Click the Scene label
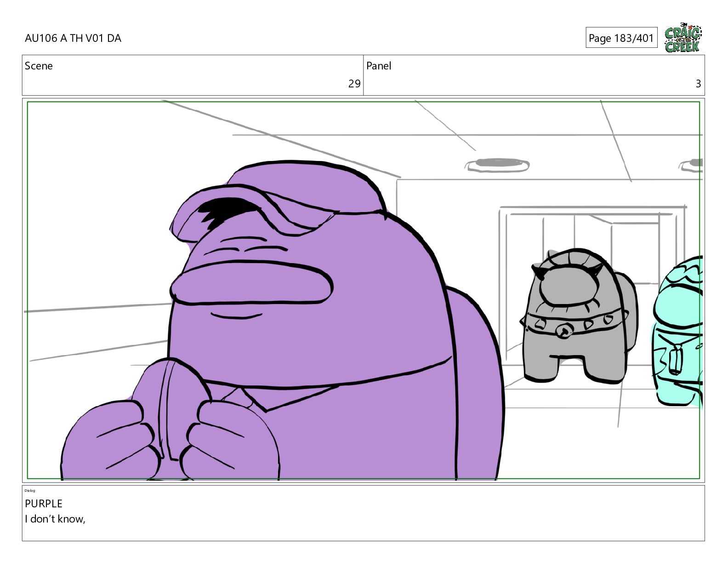This screenshot has height=563, width=728. (39, 66)
